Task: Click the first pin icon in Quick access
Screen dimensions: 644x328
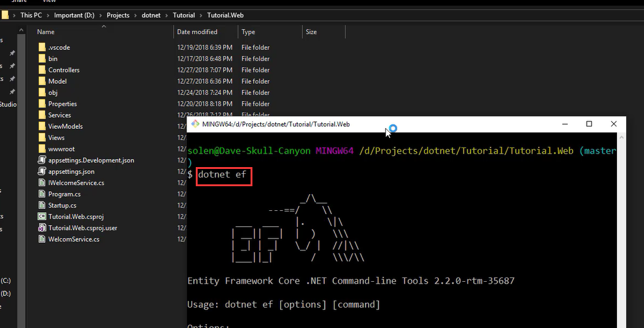Action: tap(12, 53)
